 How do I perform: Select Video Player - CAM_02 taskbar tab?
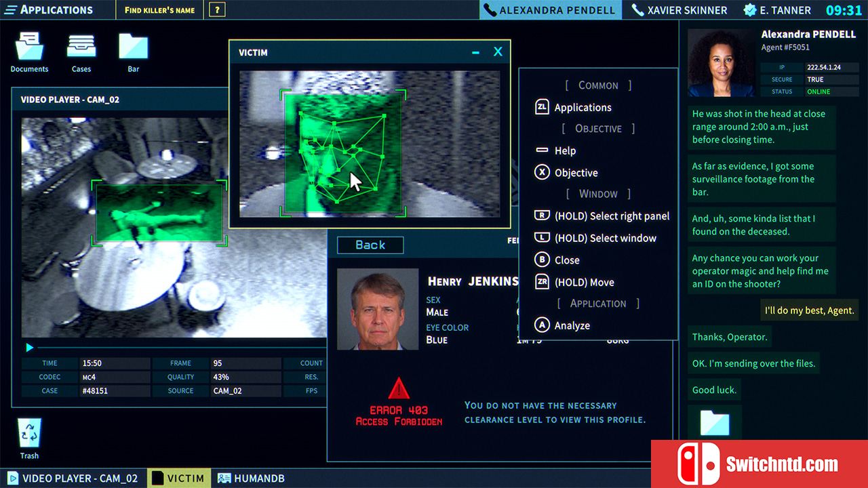tap(73, 478)
